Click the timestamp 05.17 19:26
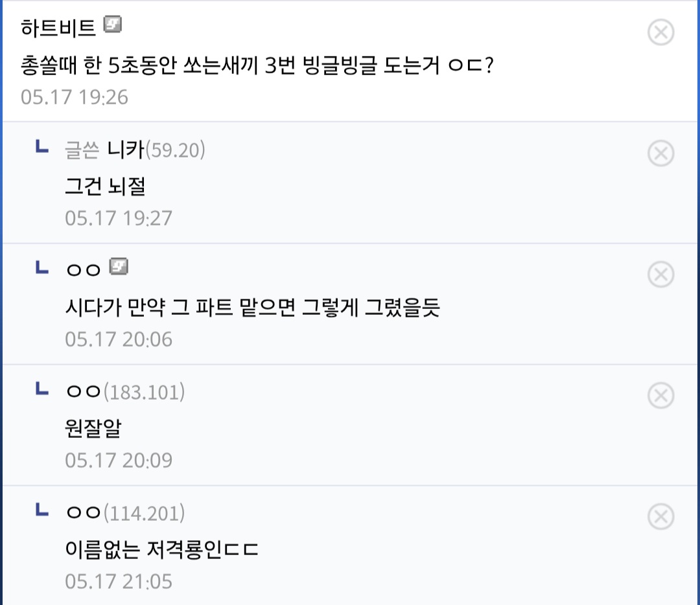Image resolution: width=700 pixels, height=605 pixels. 75,97
